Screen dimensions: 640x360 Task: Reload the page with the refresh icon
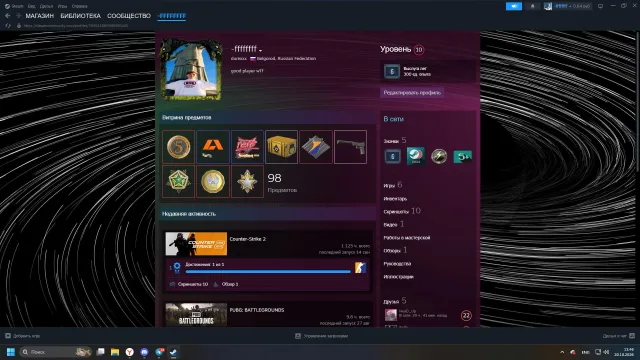click(x=8, y=26)
